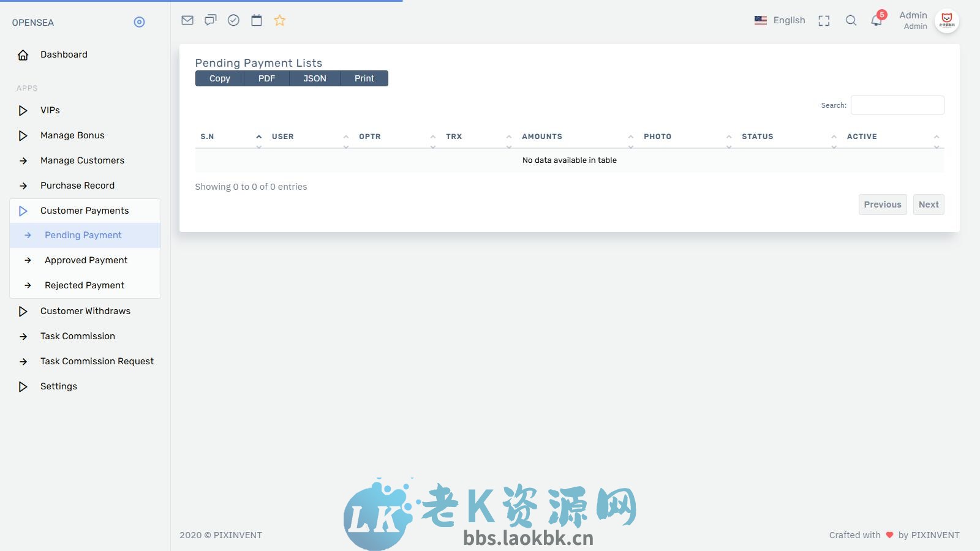Viewport: 980px width, 551px height.
Task: Toggle the sidebar pin circle icon
Action: (139, 22)
